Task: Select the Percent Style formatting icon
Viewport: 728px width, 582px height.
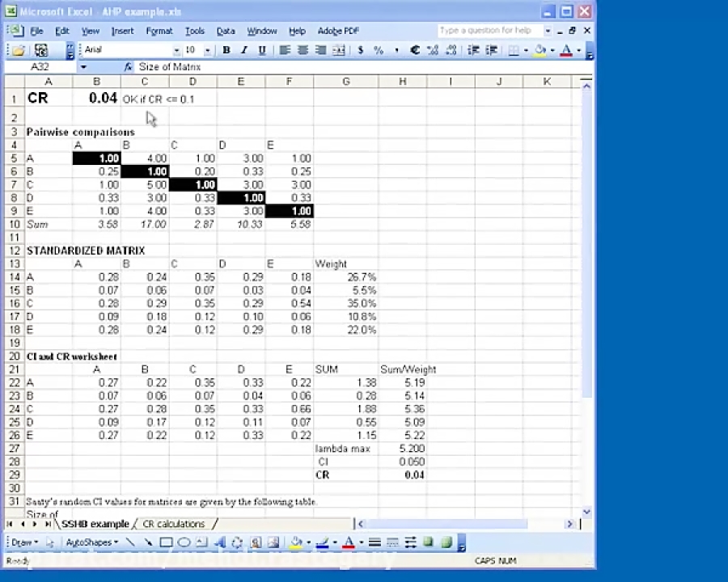Action: [378, 50]
